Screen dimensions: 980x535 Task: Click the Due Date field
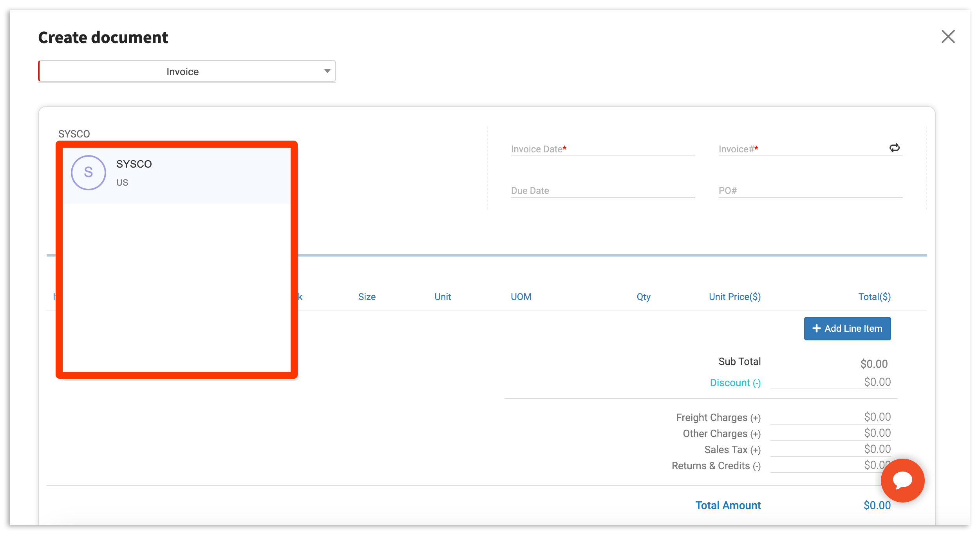click(602, 191)
